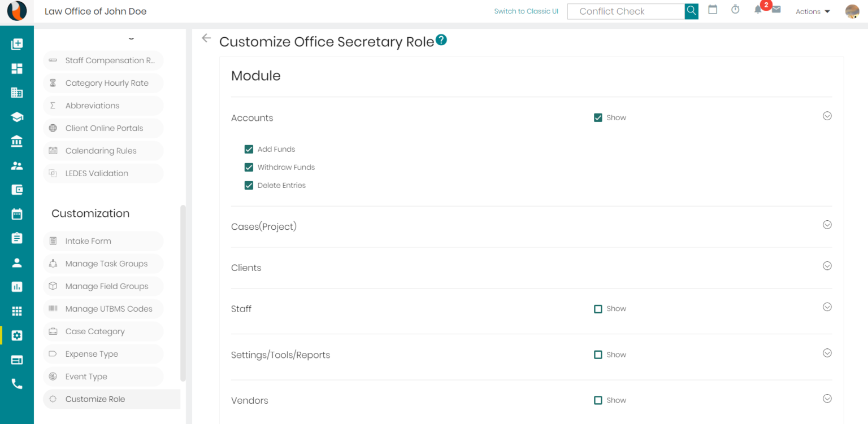Go back using the left arrow

pos(206,38)
